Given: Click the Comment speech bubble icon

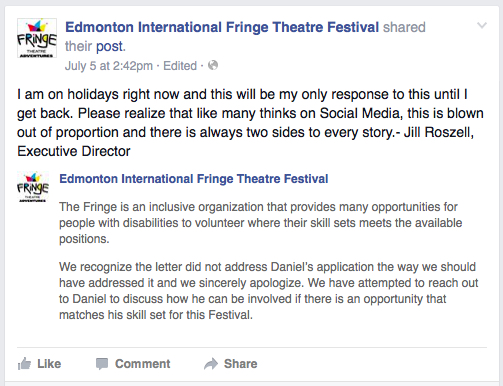Looking at the screenshot, I should tap(102, 364).
